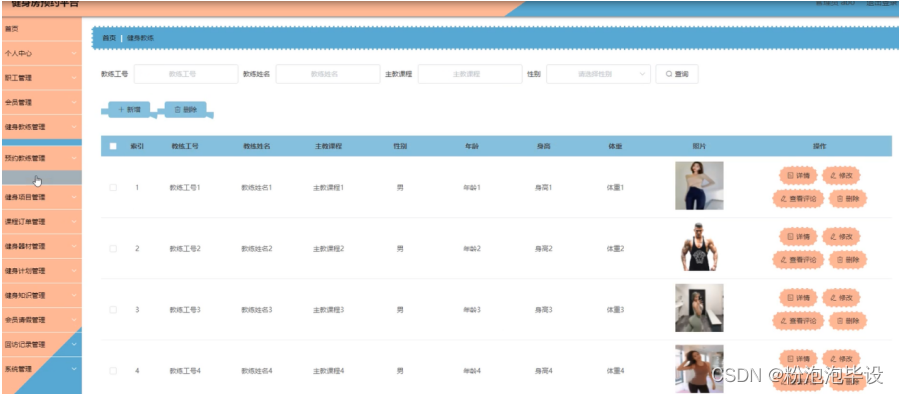Click 删除 in coach row 1
This screenshot has height=394, width=899.
pos(847,198)
